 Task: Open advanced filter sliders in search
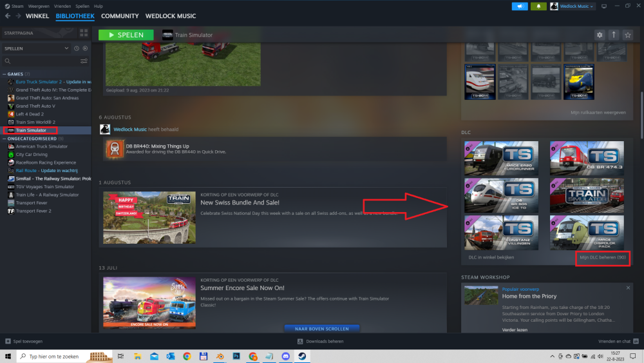coord(84,61)
